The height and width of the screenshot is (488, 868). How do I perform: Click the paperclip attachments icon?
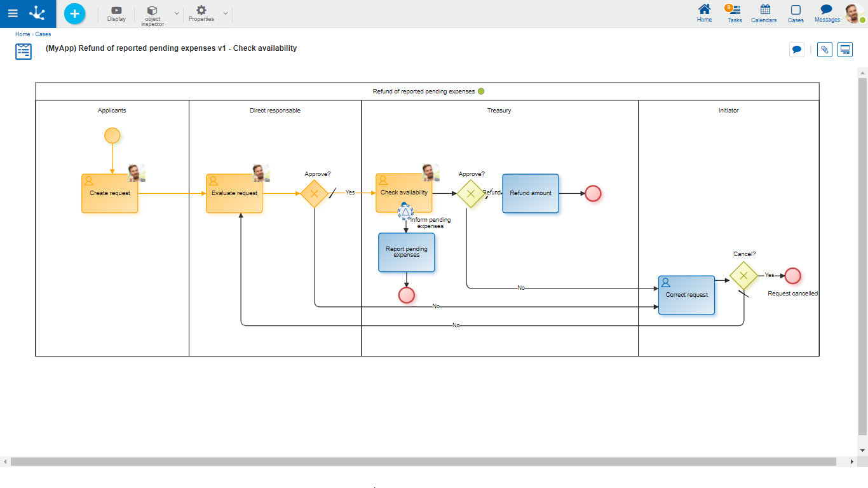tap(824, 50)
